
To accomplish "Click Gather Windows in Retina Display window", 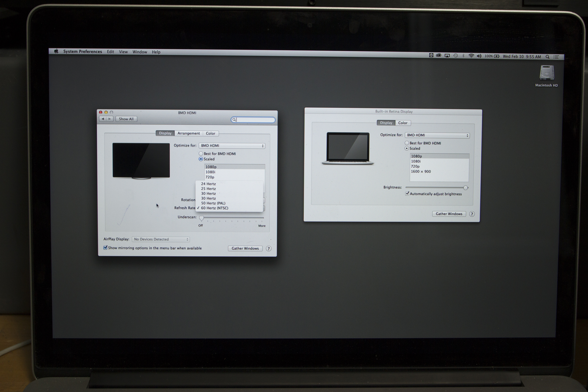I will [x=449, y=214].
